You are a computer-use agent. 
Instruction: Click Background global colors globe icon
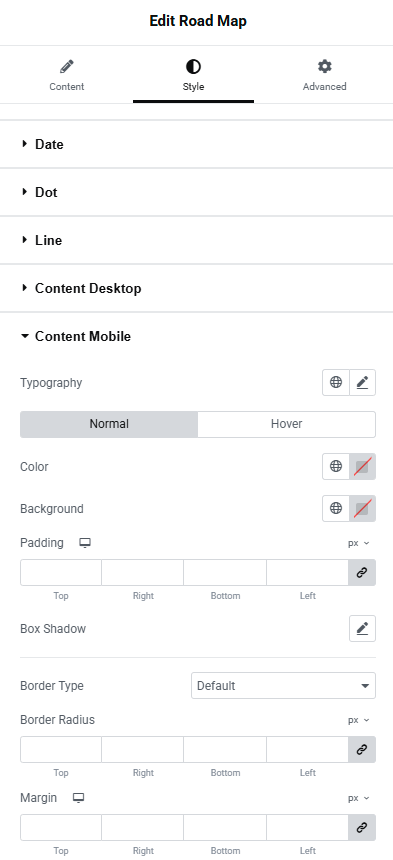coord(336,508)
